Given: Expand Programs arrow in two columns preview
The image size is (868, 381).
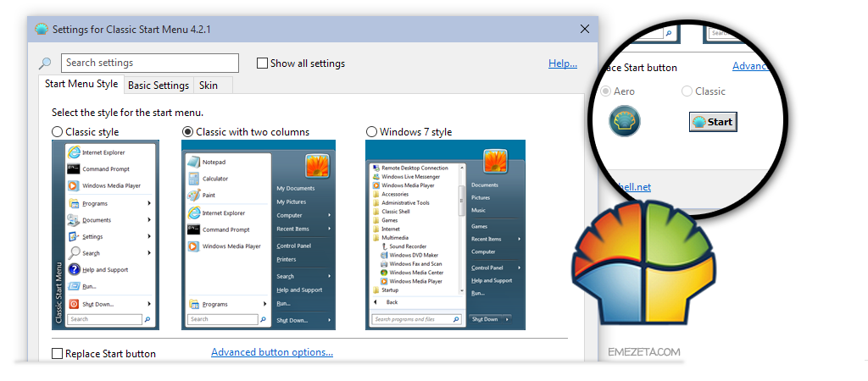Looking at the screenshot, I should point(264,304).
